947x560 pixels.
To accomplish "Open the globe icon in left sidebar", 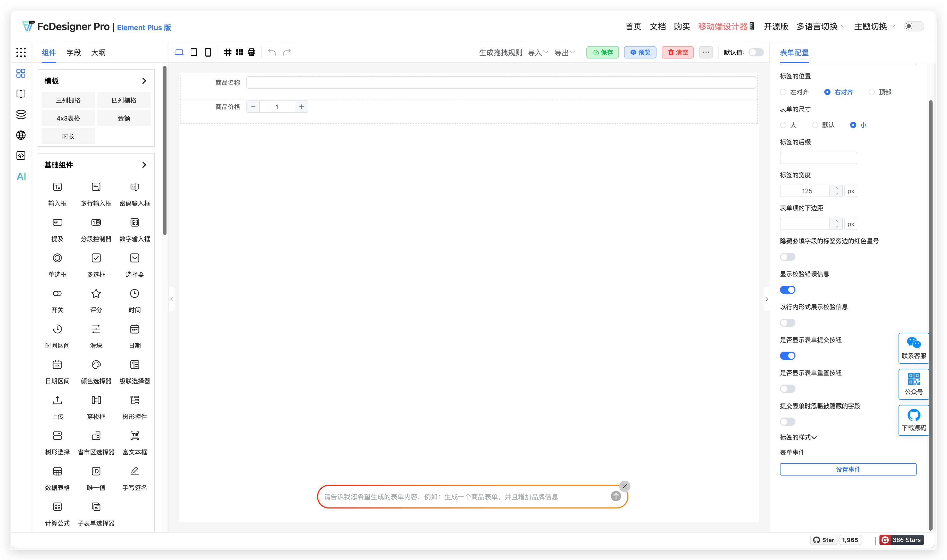I will pos(21,135).
